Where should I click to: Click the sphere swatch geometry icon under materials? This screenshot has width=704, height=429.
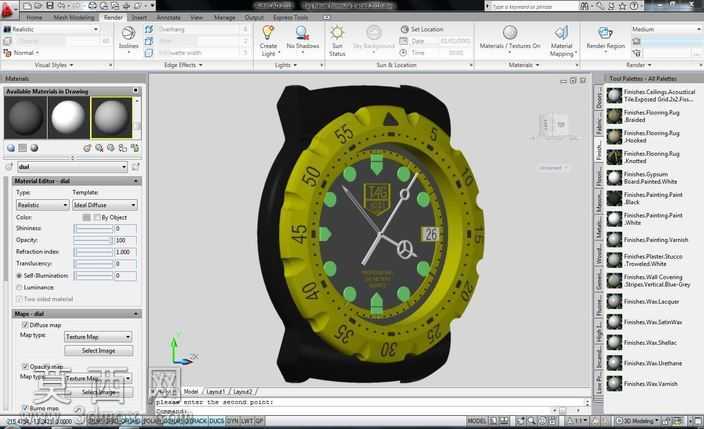point(11,148)
